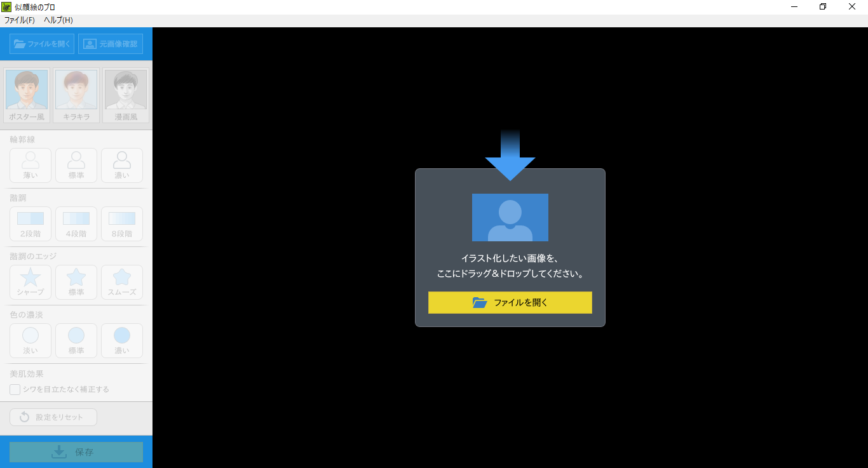Click 元画像確認 in the top toolbar
The height and width of the screenshot is (468, 868).
click(111, 44)
